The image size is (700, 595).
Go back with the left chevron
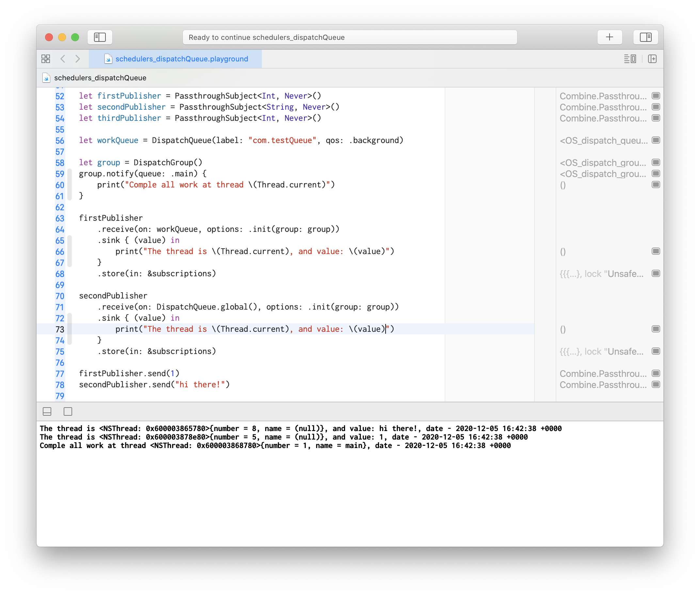pyautogui.click(x=63, y=59)
